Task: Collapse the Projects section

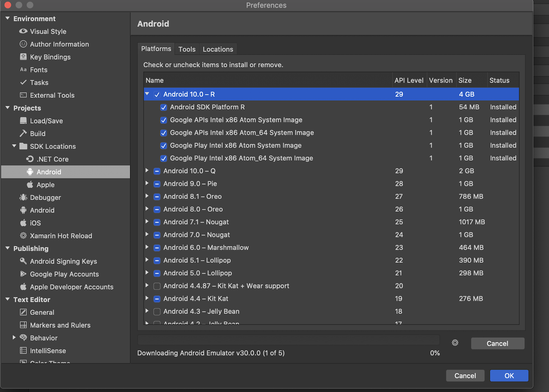Action: click(8, 108)
